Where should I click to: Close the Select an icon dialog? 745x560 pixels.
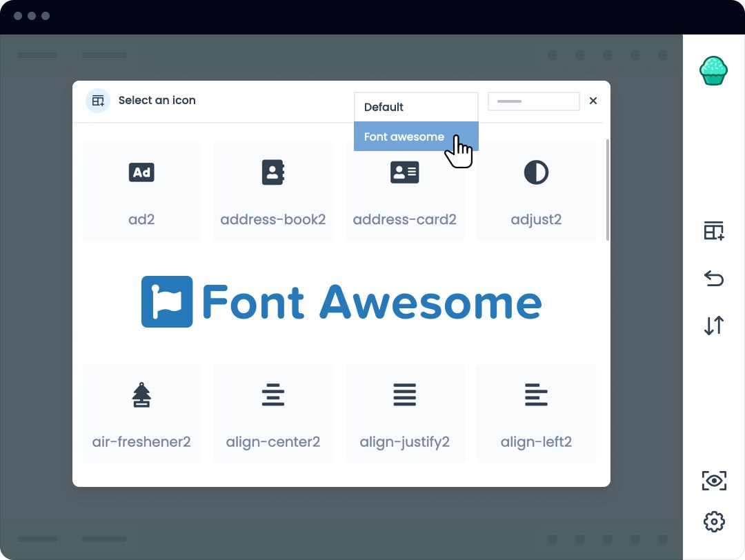pos(593,101)
